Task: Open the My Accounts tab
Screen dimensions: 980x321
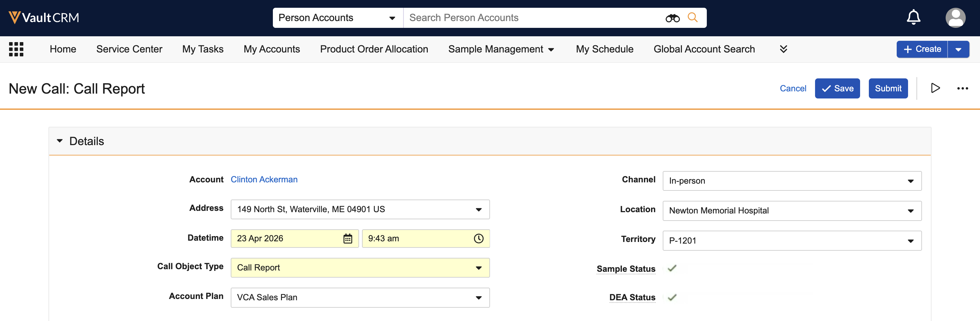Action: click(x=272, y=49)
